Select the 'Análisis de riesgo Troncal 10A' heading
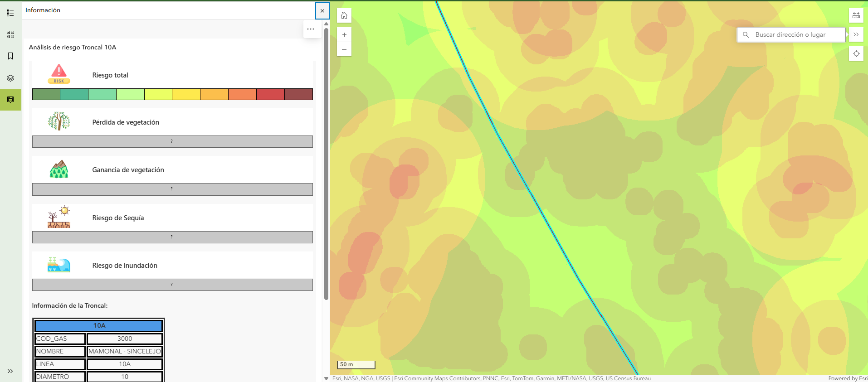 point(73,47)
